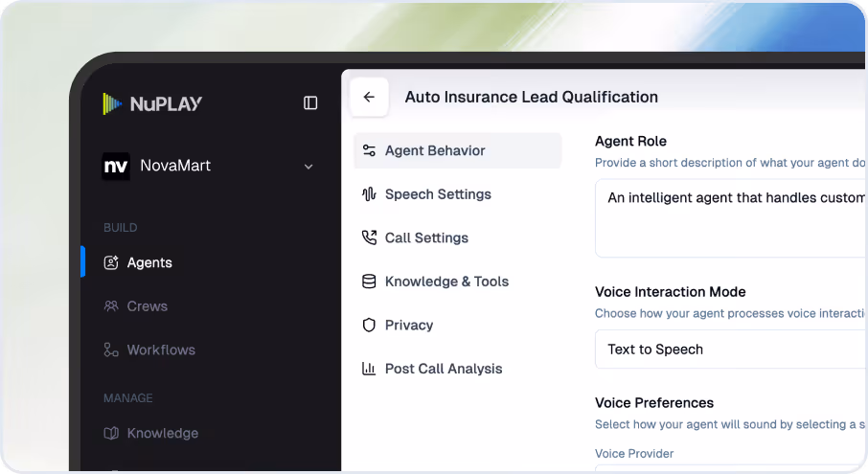Expand the NovaMart workspace dropdown chevron
The width and height of the screenshot is (868, 474).
click(x=308, y=167)
